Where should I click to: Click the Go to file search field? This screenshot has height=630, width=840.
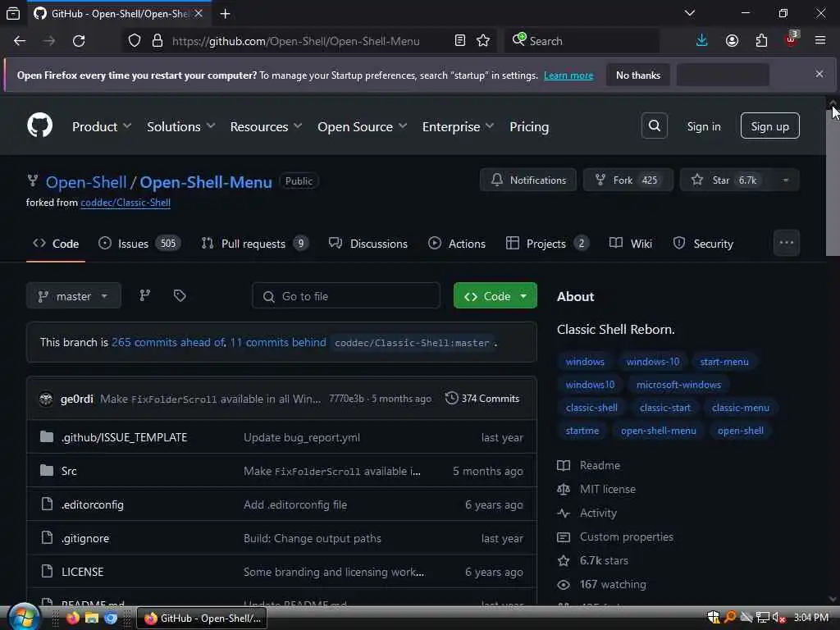click(x=346, y=295)
